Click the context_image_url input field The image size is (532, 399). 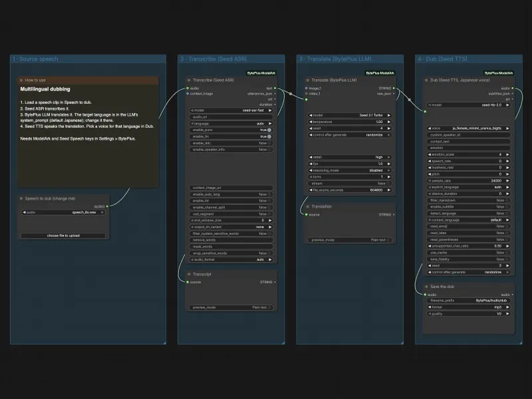[x=231, y=188]
